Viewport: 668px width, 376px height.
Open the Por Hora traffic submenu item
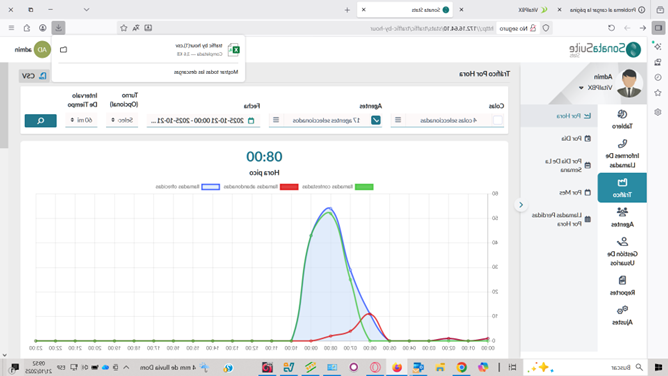coord(573,116)
